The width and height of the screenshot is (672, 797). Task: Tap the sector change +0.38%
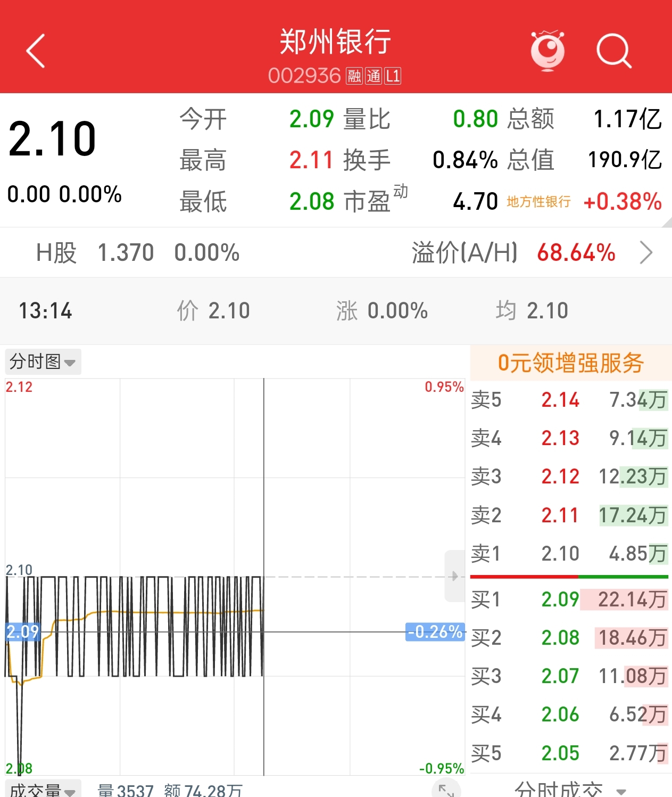(x=623, y=202)
